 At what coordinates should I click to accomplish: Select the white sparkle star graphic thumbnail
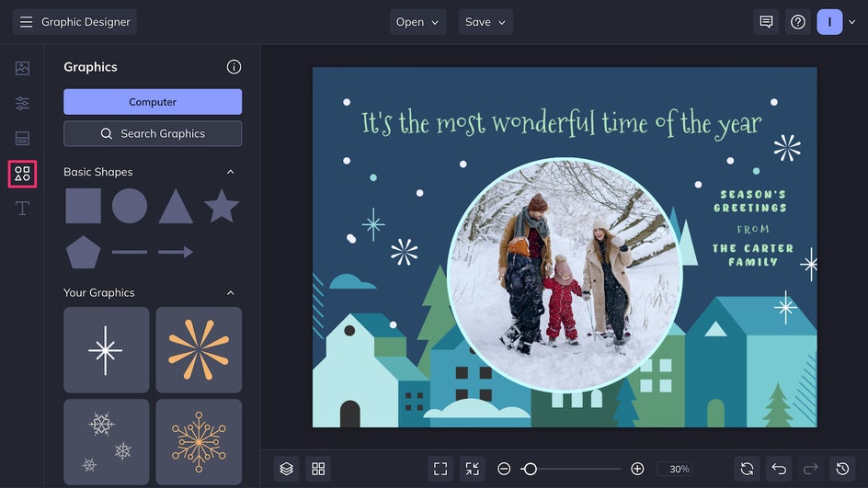click(107, 350)
